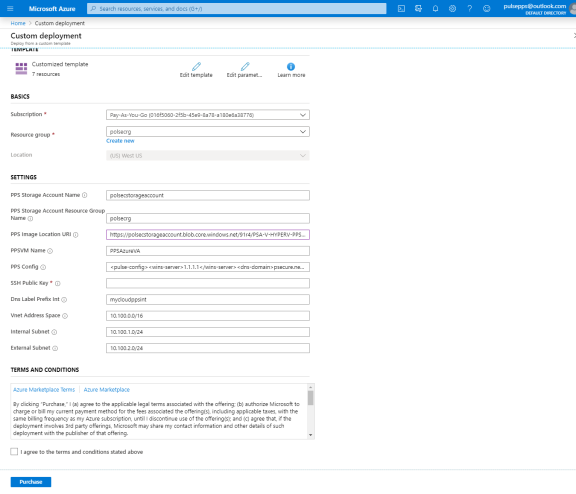Send feedback with the smiley icon
This screenshot has height=494, width=576.
pos(486,8)
